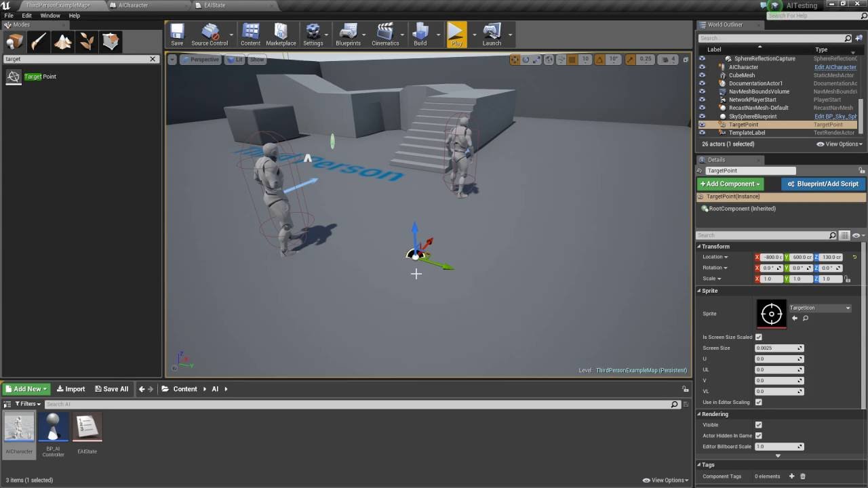Image resolution: width=868 pixels, height=488 pixels.
Task: Hide the TemplateLabel actor in outliner
Action: [x=702, y=133]
